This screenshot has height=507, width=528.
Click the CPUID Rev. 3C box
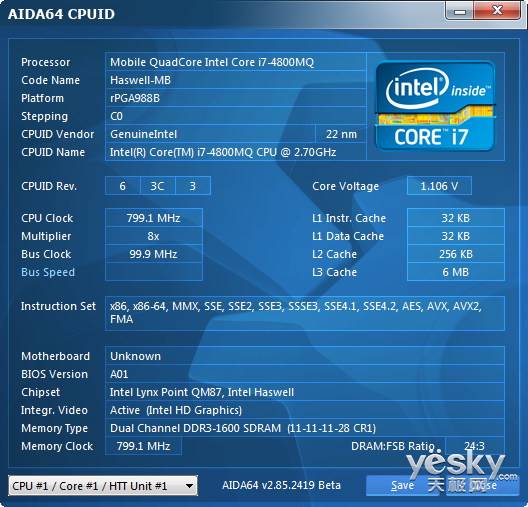[158, 186]
